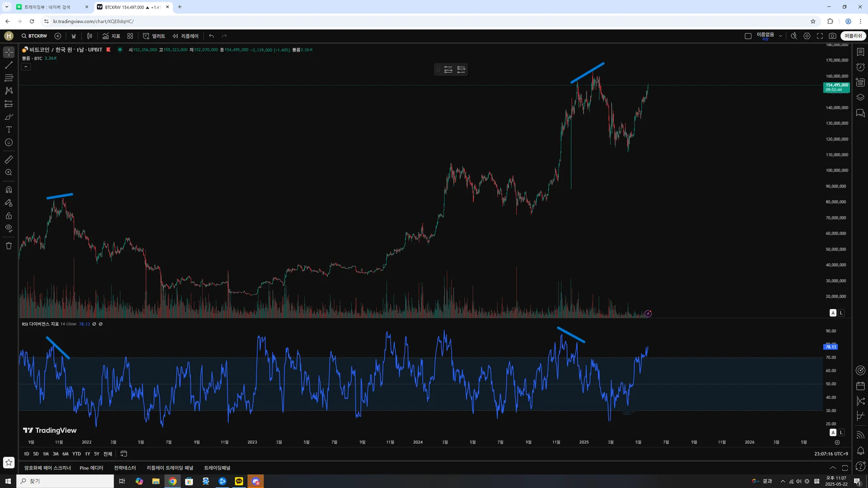Open the Pine 에디터 tab
Screen dimensions: 868x488
coord(91,468)
